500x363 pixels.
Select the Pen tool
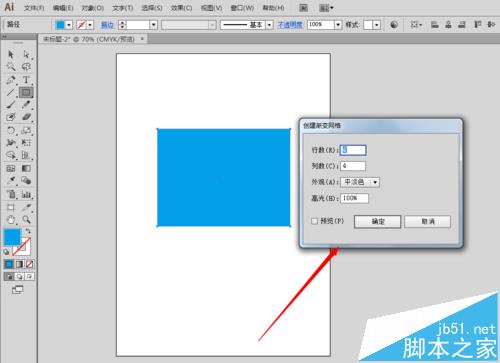tap(11, 80)
